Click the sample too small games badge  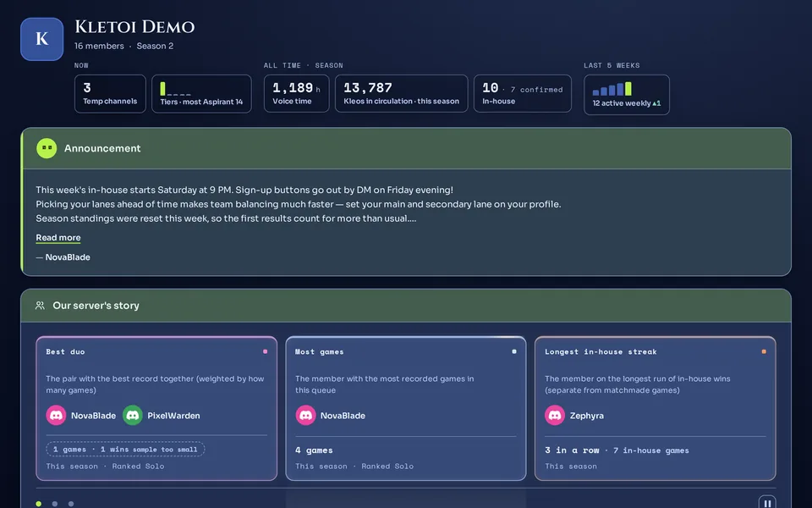coord(125,450)
